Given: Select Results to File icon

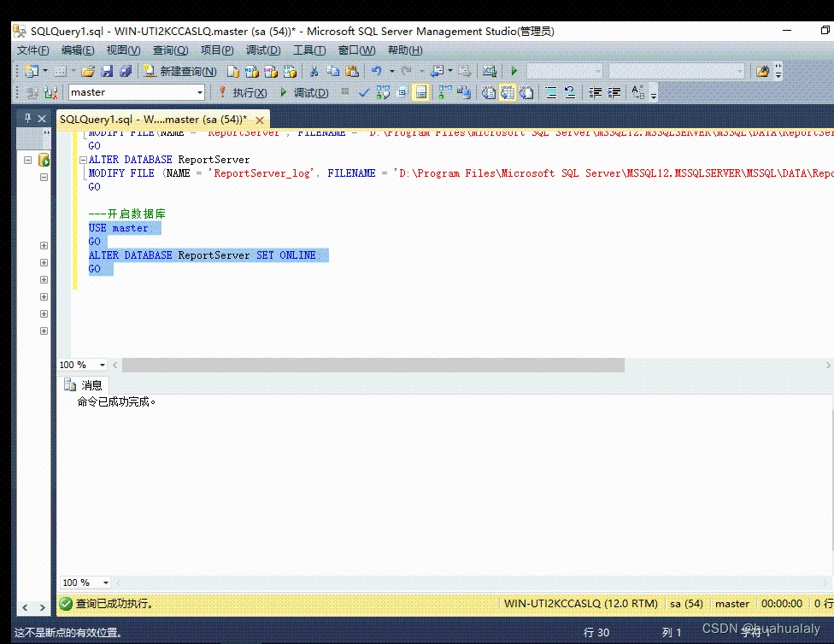Looking at the screenshot, I should click(x=526, y=92).
